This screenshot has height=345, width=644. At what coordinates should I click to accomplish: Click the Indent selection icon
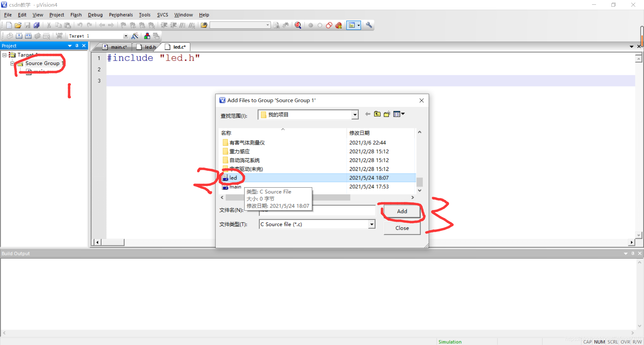click(164, 25)
